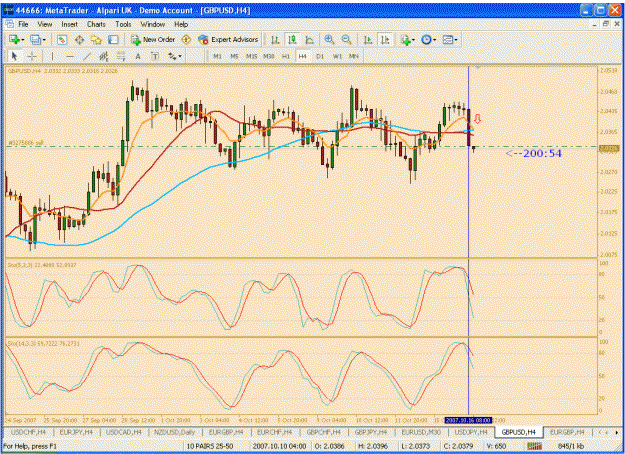Expand the New Chart dropdown arrow

pyautogui.click(x=23, y=40)
